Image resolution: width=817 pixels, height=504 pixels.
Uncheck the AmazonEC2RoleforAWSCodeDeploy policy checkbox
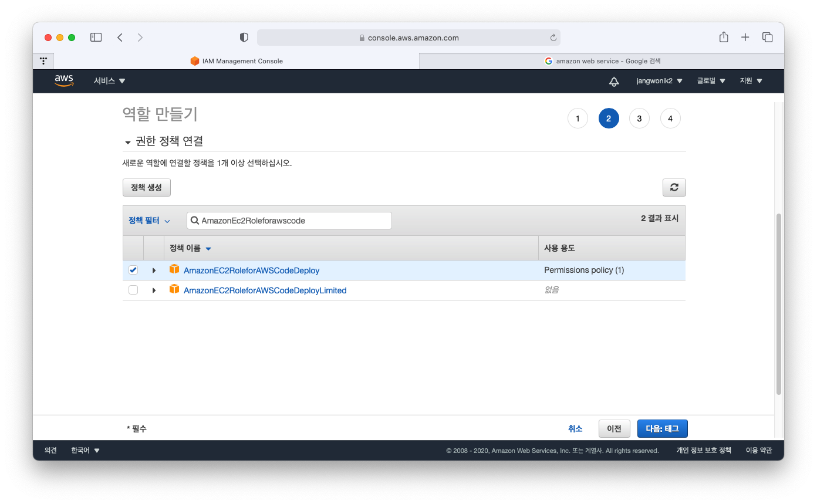pos(133,270)
